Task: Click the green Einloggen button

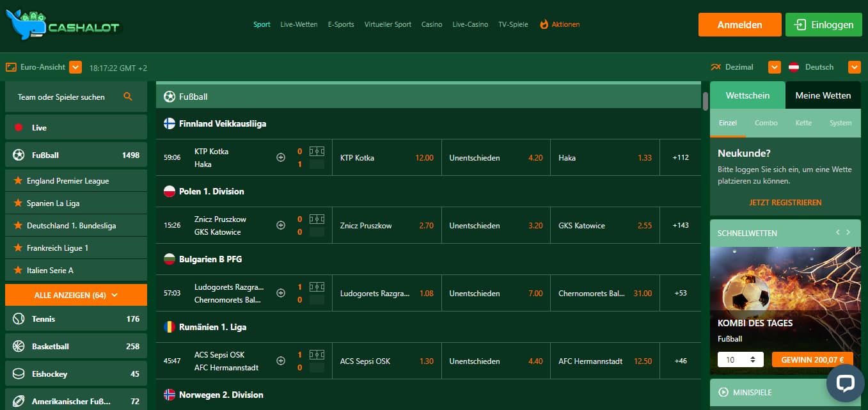Action: 823,25
